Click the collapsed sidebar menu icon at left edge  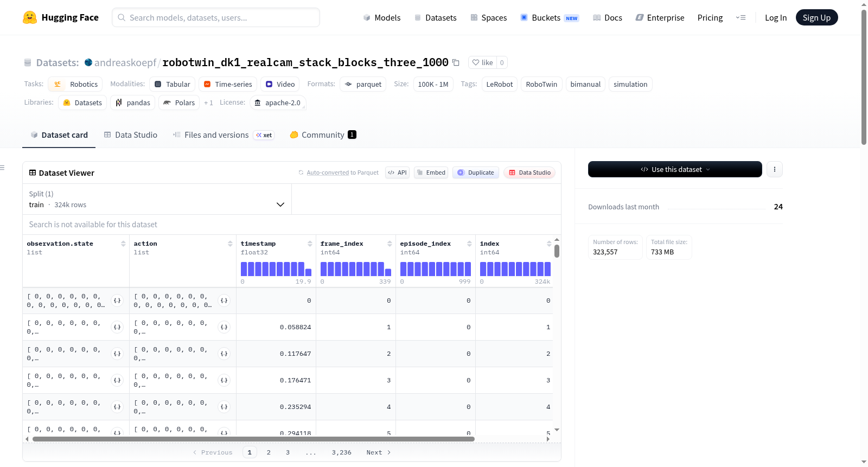[x=2, y=168]
